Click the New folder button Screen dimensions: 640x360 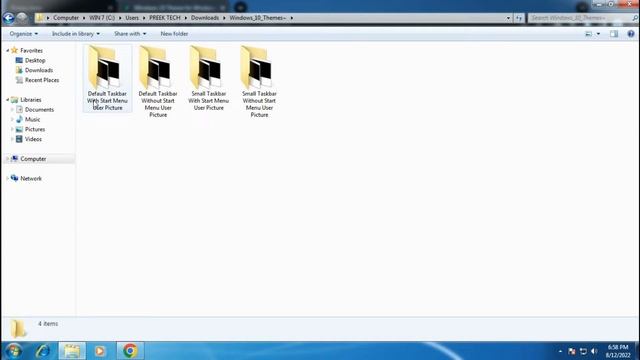click(x=174, y=34)
